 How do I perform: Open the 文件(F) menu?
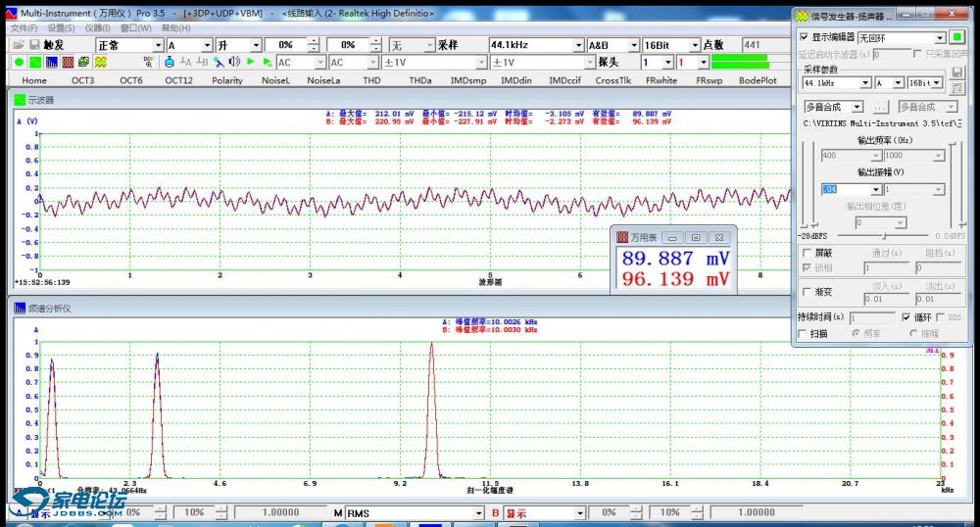click(24, 28)
